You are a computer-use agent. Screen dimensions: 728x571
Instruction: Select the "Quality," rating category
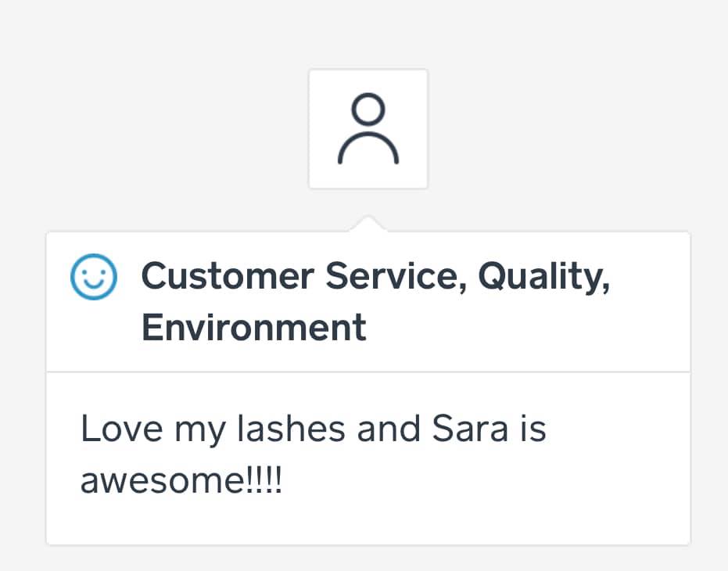pyautogui.click(x=543, y=277)
